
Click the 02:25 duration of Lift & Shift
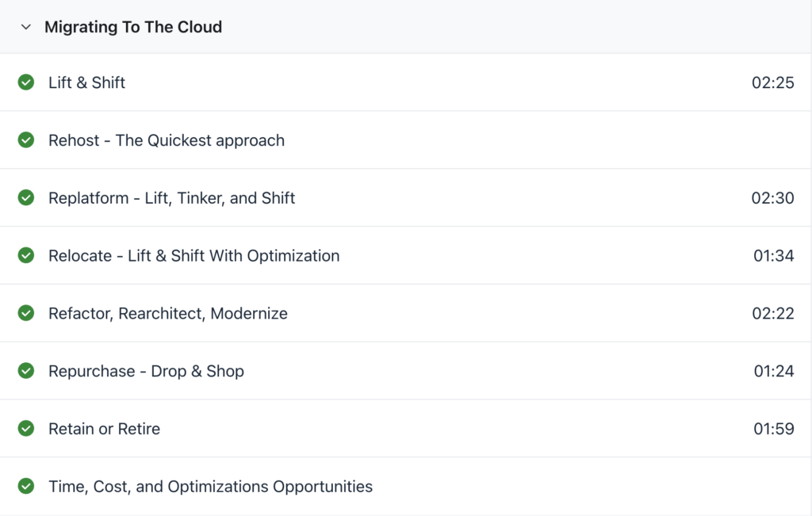pyautogui.click(x=772, y=82)
